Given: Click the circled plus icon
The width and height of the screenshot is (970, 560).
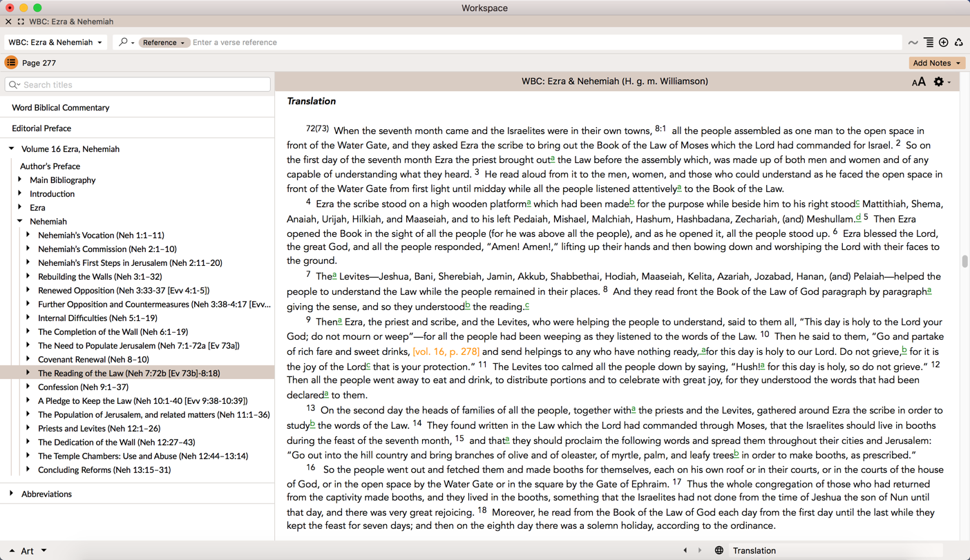Looking at the screenshot, I should [944, 43].
